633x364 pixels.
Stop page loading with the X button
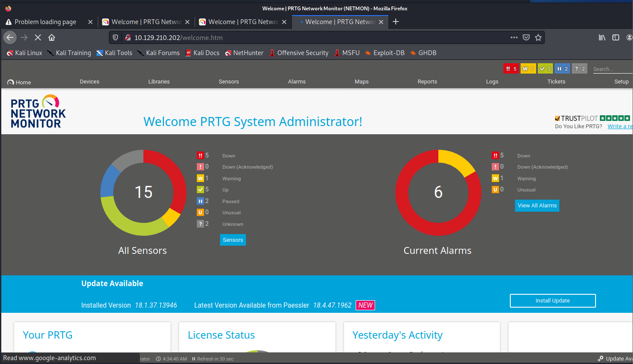pyautogui.click(x=38, y=38)
